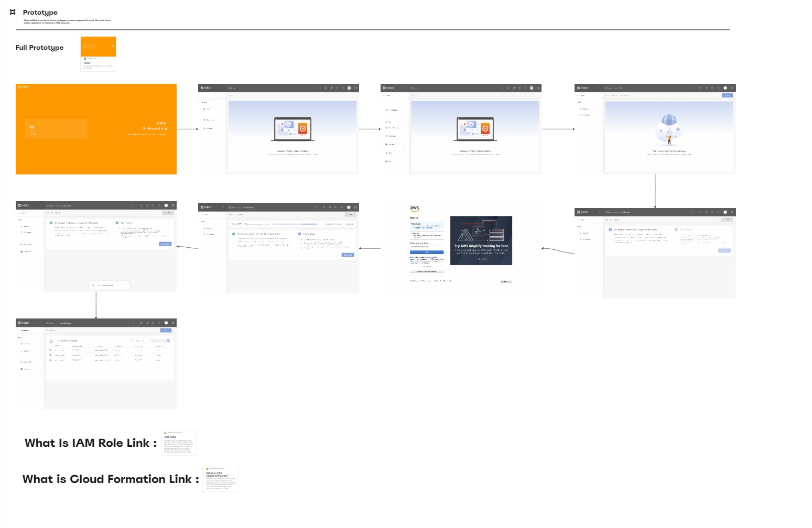Open the AWS card dropdown on orange frame
812x528 pixels.
click(x=82, y=134)
